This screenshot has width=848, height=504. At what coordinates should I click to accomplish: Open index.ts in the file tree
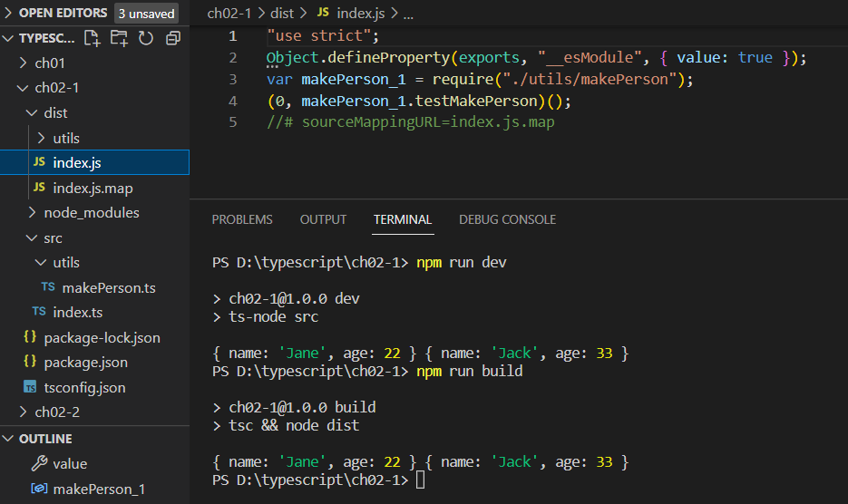pyautogui.click(x=94, y=312)
